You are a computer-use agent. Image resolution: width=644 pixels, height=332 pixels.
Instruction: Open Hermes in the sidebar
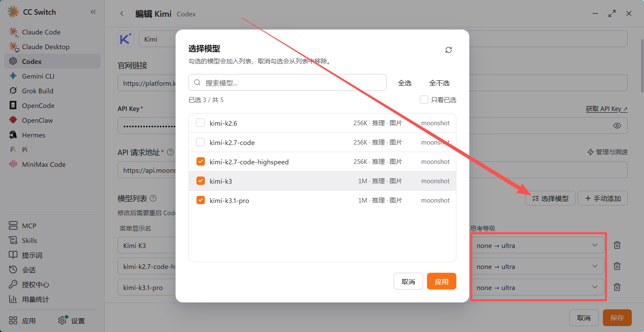[52, 135]
